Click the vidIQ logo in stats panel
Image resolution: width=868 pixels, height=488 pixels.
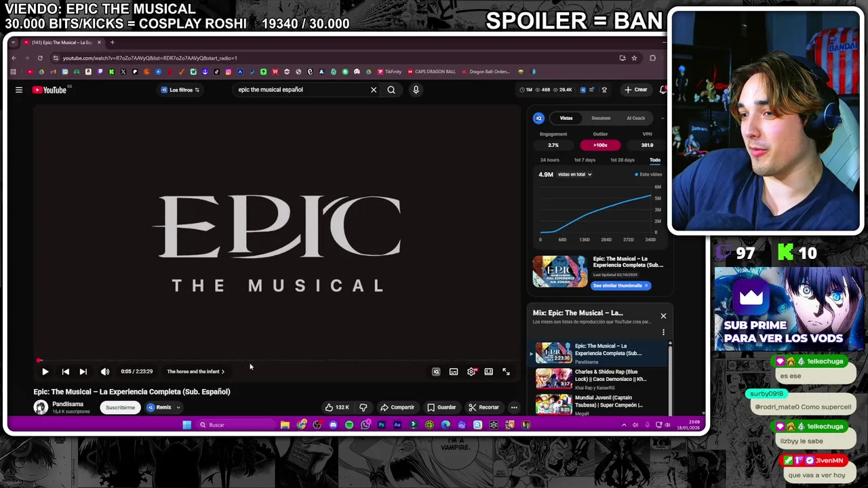click(x=538, y=118)
